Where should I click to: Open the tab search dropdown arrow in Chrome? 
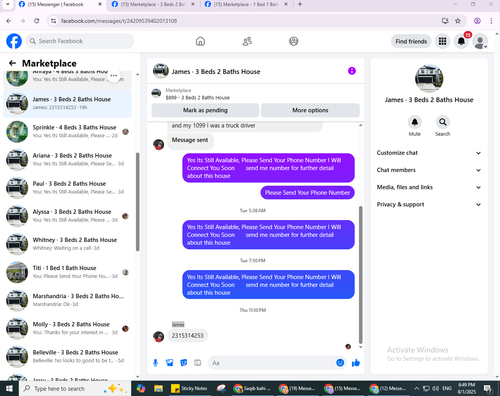[x=7, y=4]
